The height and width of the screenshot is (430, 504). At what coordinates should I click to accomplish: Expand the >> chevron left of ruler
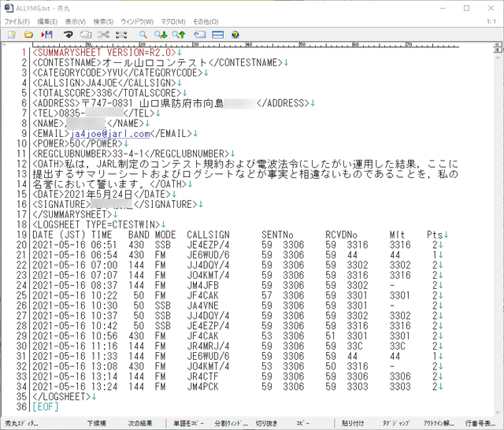pyautogui.click(x=4, y=44)
